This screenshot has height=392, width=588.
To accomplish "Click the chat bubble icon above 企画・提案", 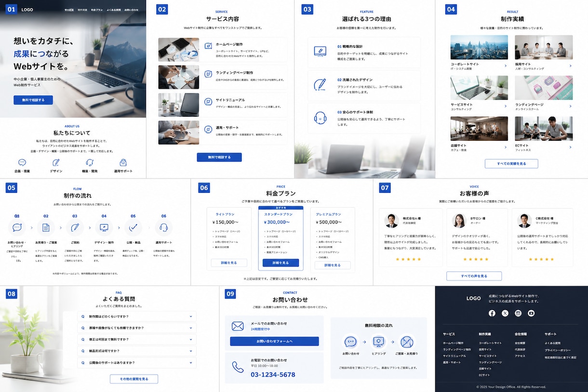I will (22, 162).
